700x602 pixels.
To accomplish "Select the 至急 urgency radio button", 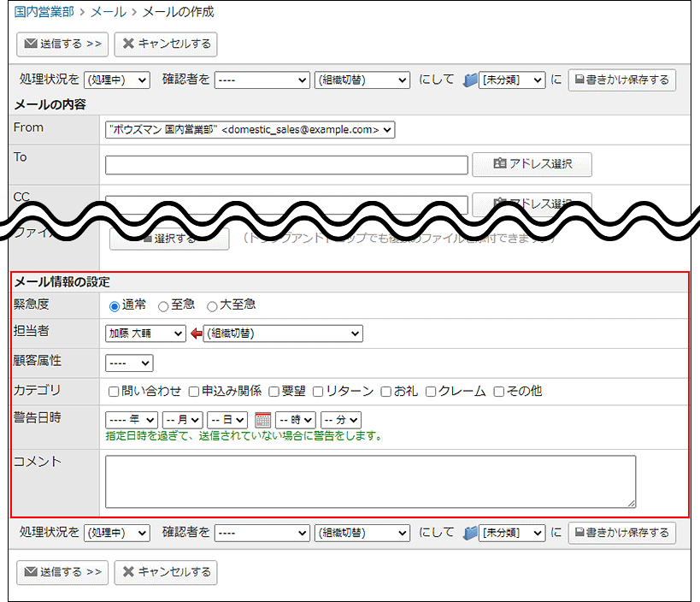I will click(x=163, y=305).
